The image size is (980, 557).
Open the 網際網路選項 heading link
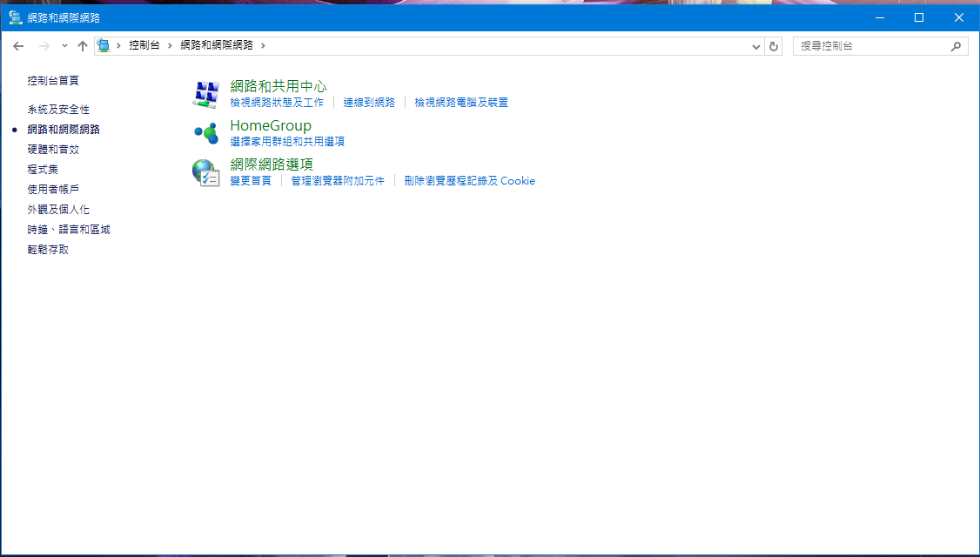point(272,164)
